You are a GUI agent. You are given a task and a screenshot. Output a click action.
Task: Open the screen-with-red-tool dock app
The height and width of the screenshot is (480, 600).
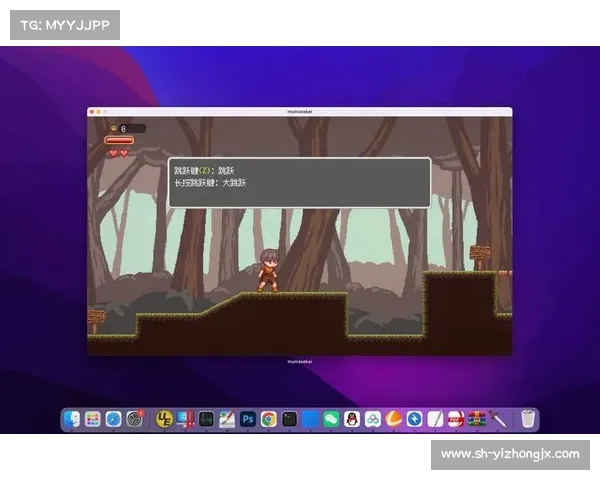(x=186, y=419)
